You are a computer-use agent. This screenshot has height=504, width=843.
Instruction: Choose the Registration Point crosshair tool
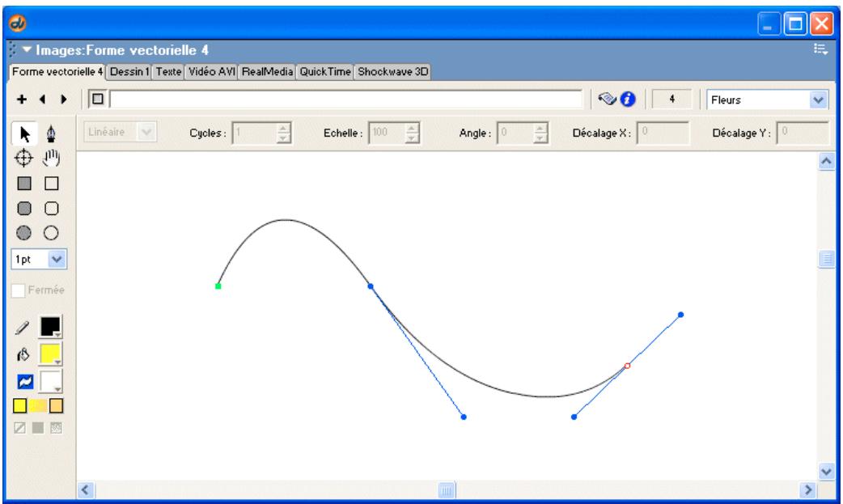(23, 158)
